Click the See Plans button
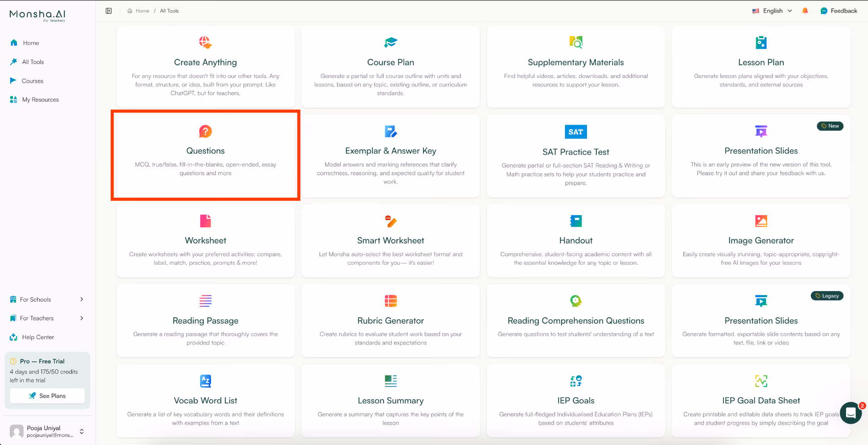Viewport: 868px width, 445px height. click(x=47, y=395)
